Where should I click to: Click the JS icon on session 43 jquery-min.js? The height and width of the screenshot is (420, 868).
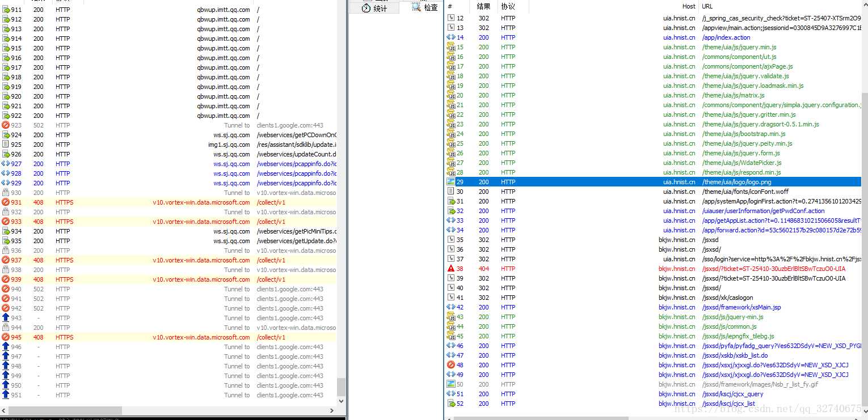click(x=451, y=317)
